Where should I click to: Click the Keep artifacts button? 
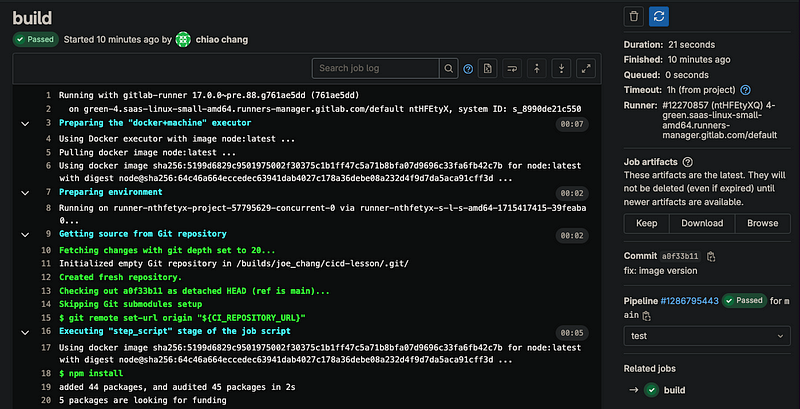646,223
